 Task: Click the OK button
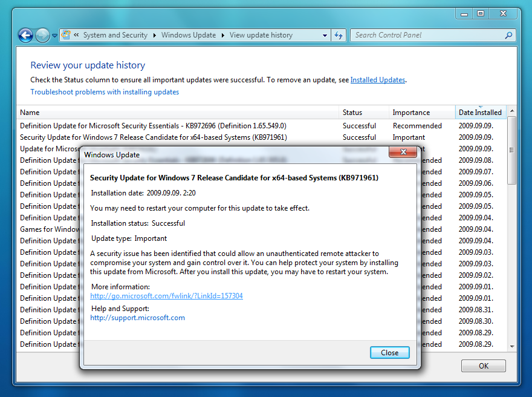(484, 366)
